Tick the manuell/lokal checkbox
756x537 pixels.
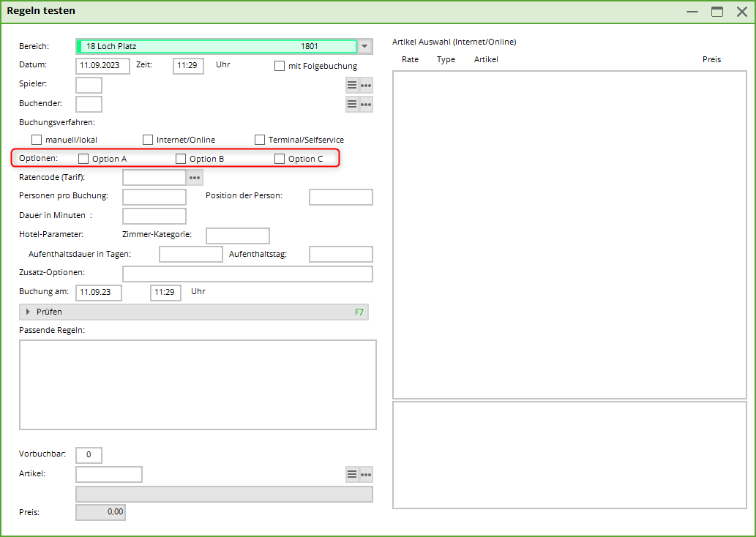[x=37, y=140]
